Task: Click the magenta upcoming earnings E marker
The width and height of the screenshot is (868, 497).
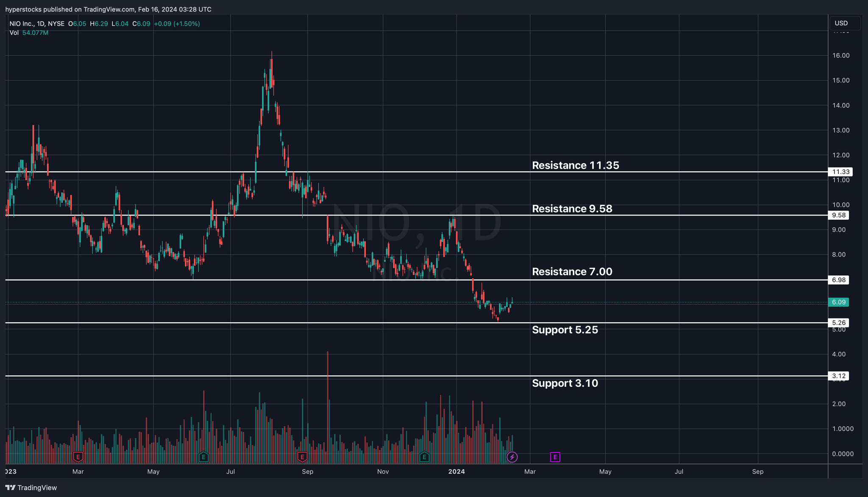Action: tap(555, 457)
